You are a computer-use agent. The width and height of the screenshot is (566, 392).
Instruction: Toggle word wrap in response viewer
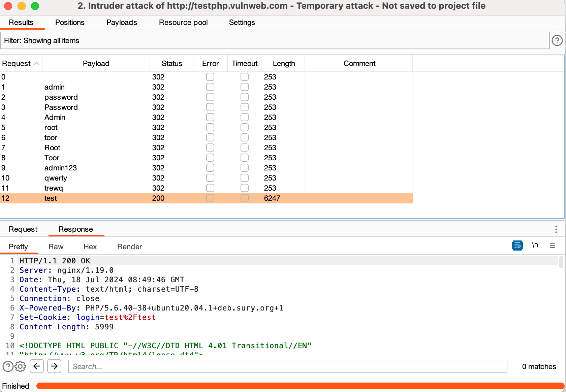point(517,246)
